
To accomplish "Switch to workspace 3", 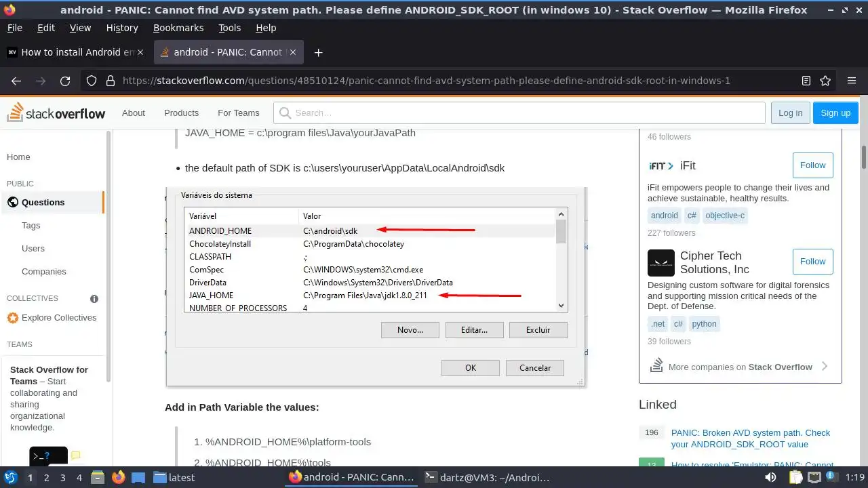I will click(63, 477).
